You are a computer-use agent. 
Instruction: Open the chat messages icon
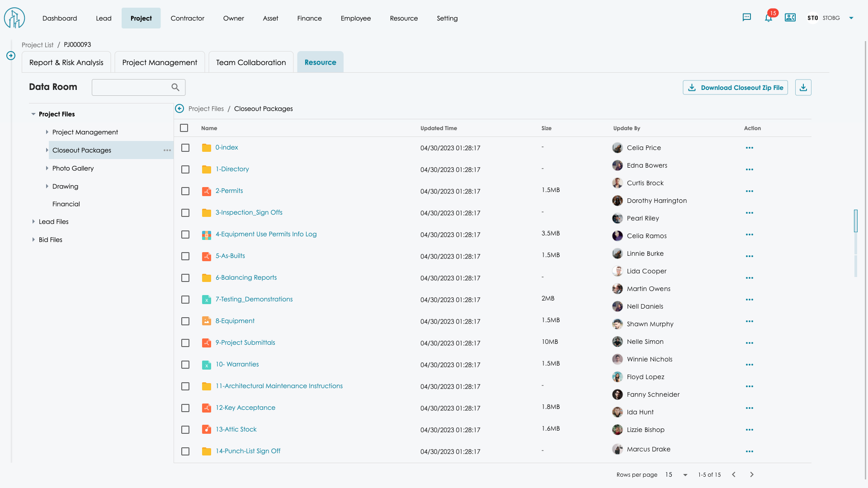(747, 18)
